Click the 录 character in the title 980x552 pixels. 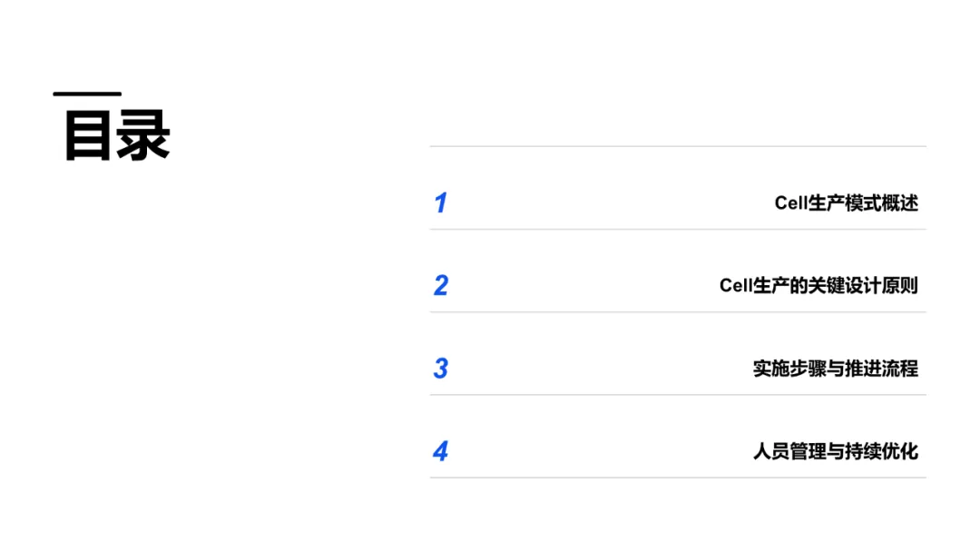click(x=144, y=136)
